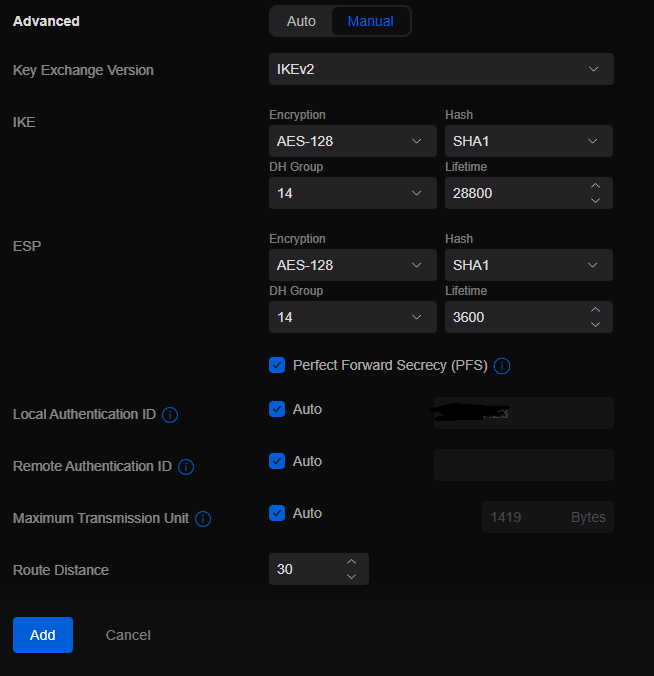Open the IKE DH Group dropdown
654x676 pixels.
click(353, 193)
